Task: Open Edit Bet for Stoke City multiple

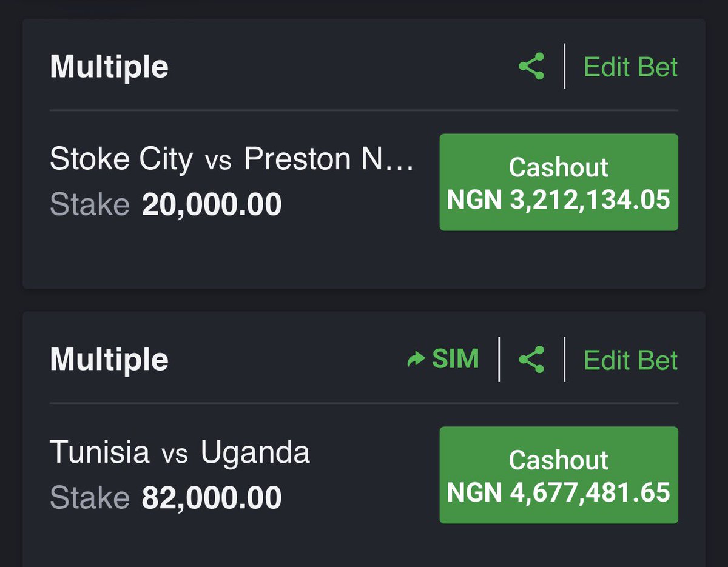Action: (x=630, y=67)
